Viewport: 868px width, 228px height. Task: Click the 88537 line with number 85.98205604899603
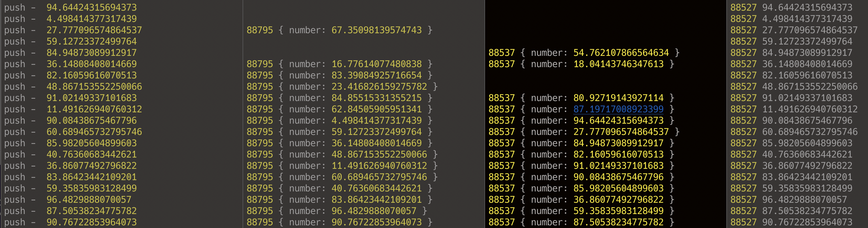pyautogui.click(x=582, y=188)
